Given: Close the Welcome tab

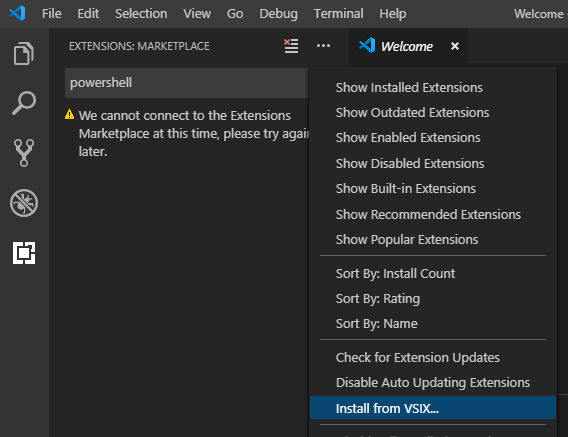Looking at the screenshot, I should point(455,46).
